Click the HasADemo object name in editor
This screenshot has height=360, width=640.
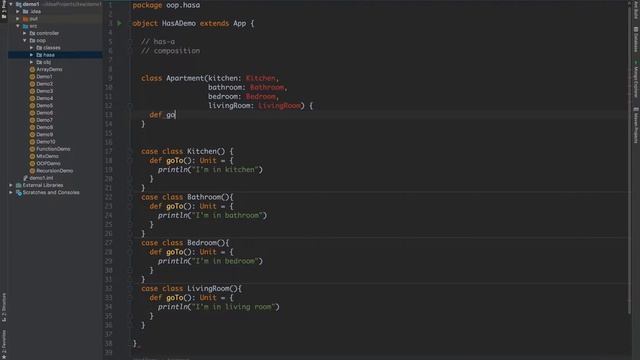point(179,23)
